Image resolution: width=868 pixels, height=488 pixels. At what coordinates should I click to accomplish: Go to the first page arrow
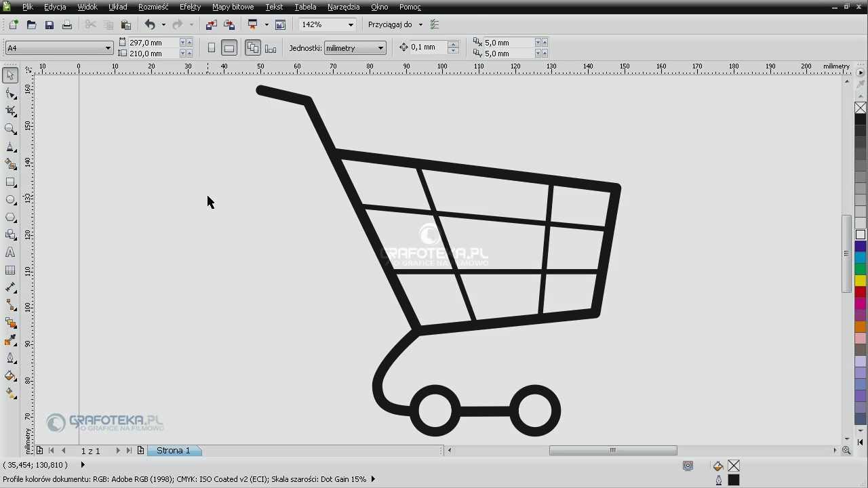(x=52, y=450)
